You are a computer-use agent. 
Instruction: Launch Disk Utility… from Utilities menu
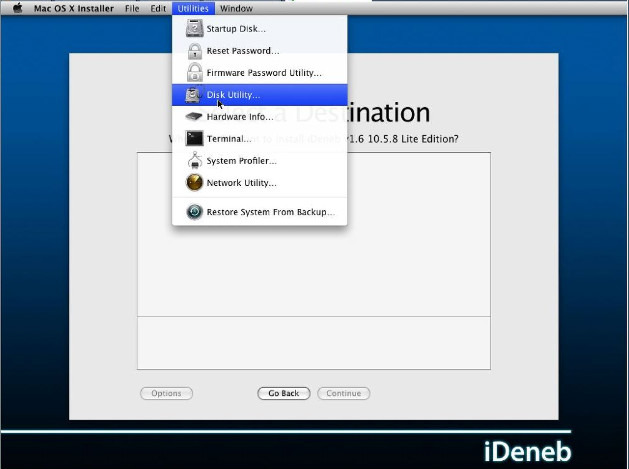pyautogui.click(x=260, y=95)
